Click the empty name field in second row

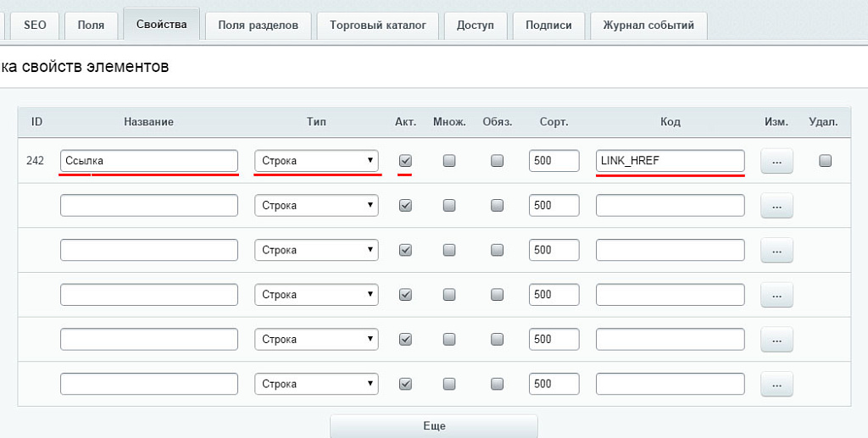pos(149,205)
